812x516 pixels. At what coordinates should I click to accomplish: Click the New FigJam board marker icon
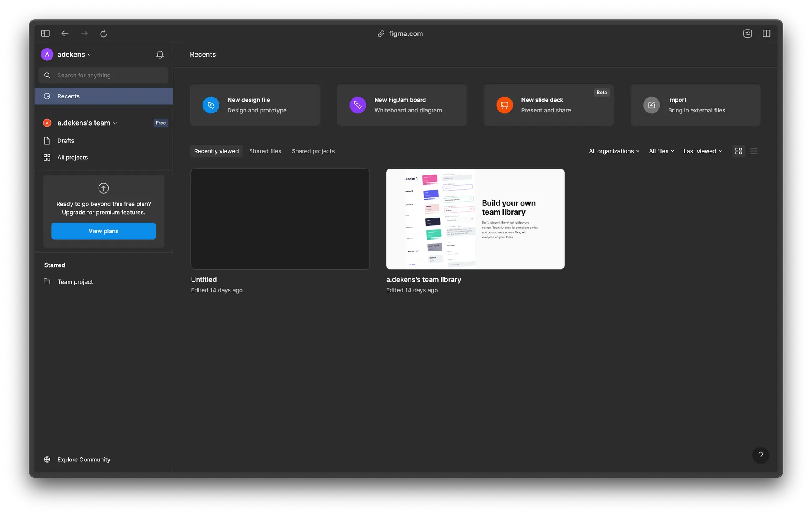(357, 105)
